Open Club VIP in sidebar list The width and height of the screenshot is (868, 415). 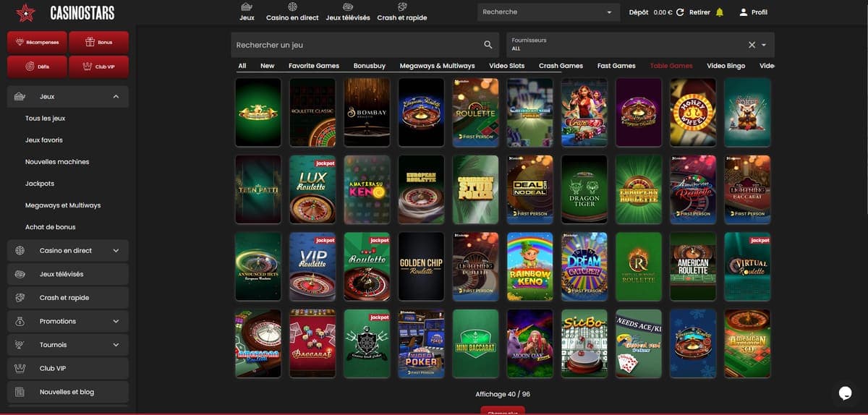click(68, 369)
